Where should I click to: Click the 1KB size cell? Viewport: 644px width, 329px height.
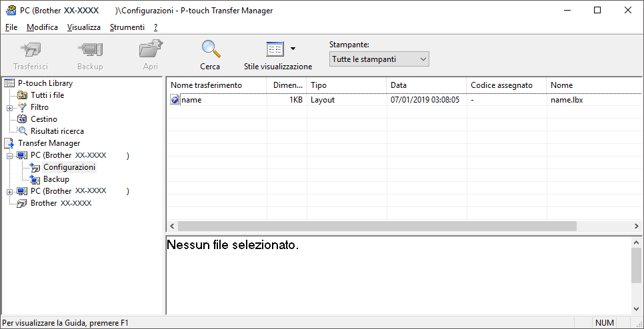click(x=296, y=100)
